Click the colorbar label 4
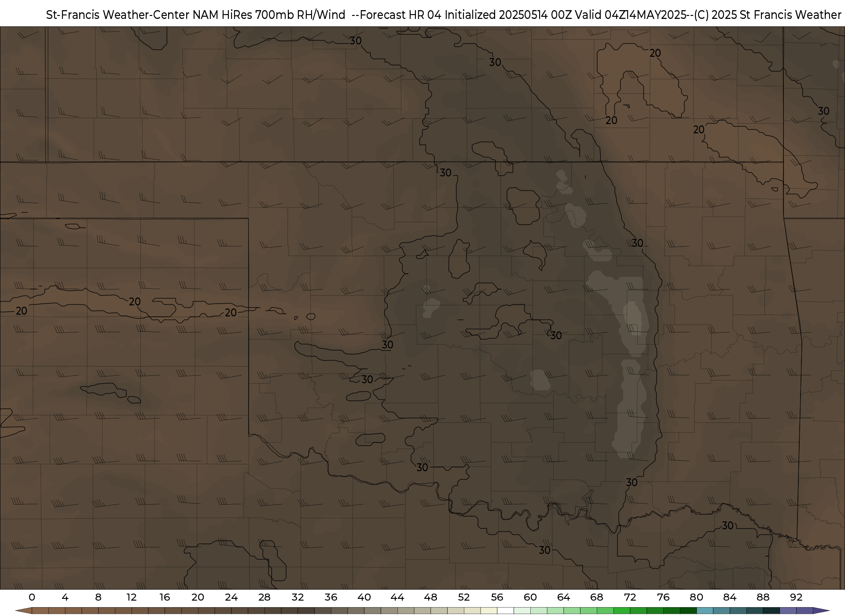The width and height of the screenshot is (845, 616). 65,597
